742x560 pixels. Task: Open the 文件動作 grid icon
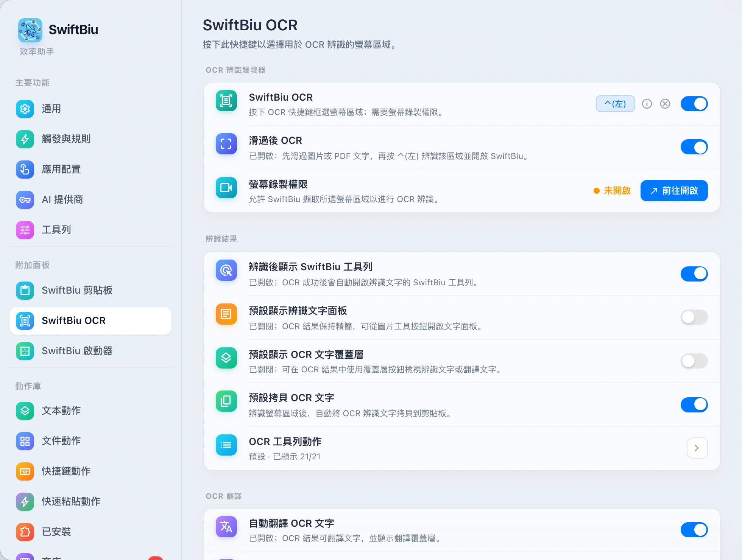[25, 441]
